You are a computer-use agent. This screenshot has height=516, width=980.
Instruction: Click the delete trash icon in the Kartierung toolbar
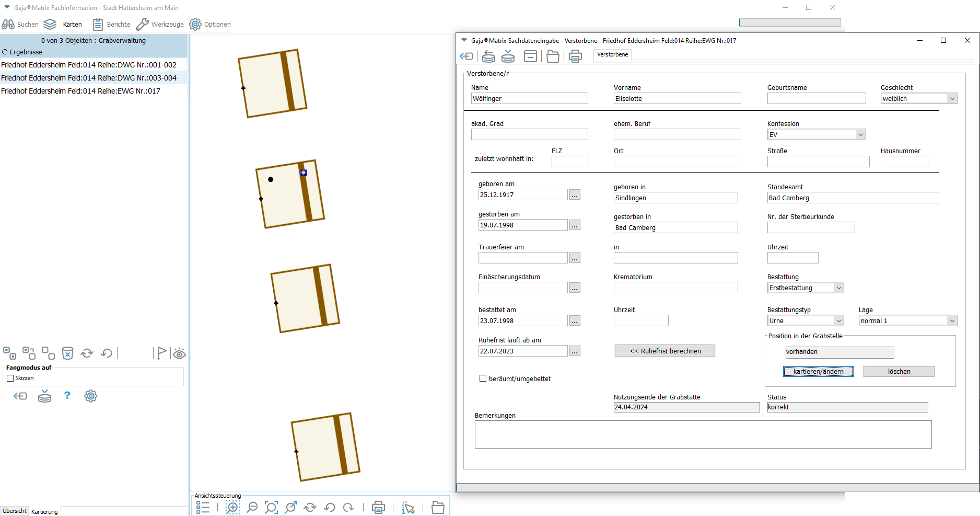(x=67, y=353)
